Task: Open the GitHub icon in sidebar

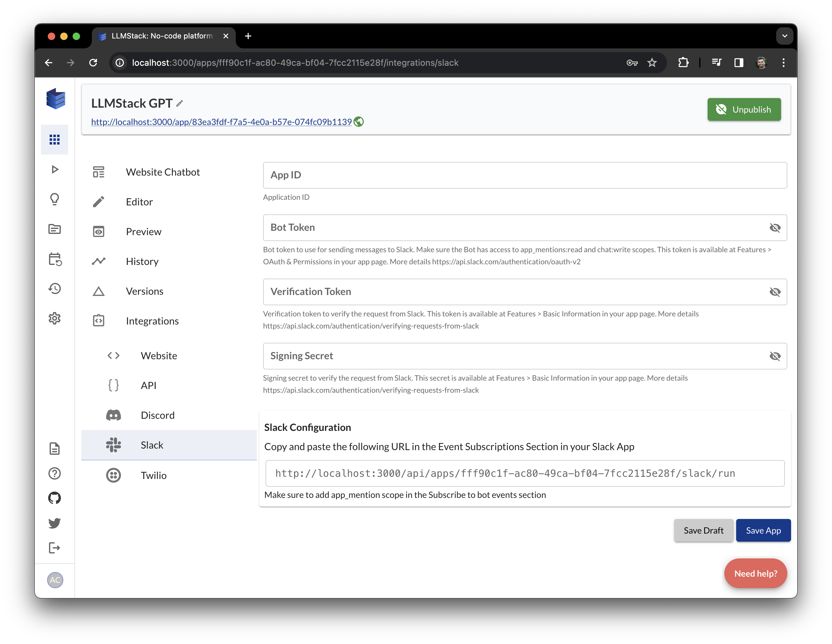Action: [x=55, y=498]
